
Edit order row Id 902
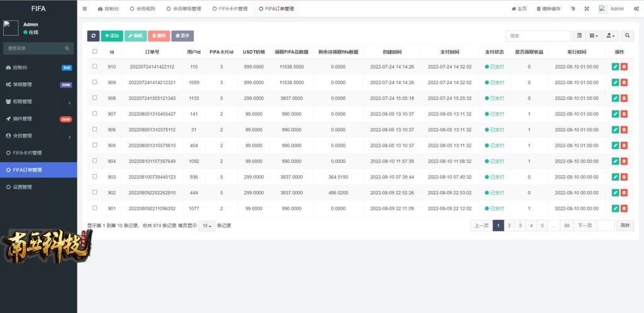(615, 192)
